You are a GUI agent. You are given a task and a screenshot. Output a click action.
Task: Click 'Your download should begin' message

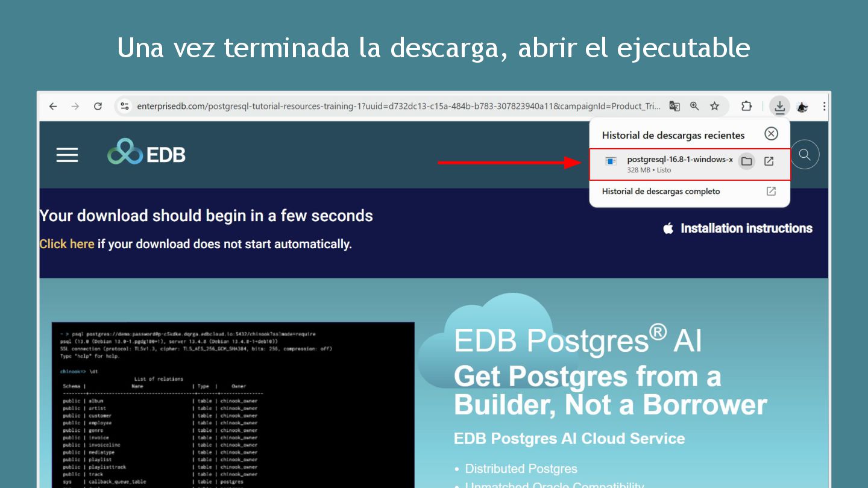206,216
